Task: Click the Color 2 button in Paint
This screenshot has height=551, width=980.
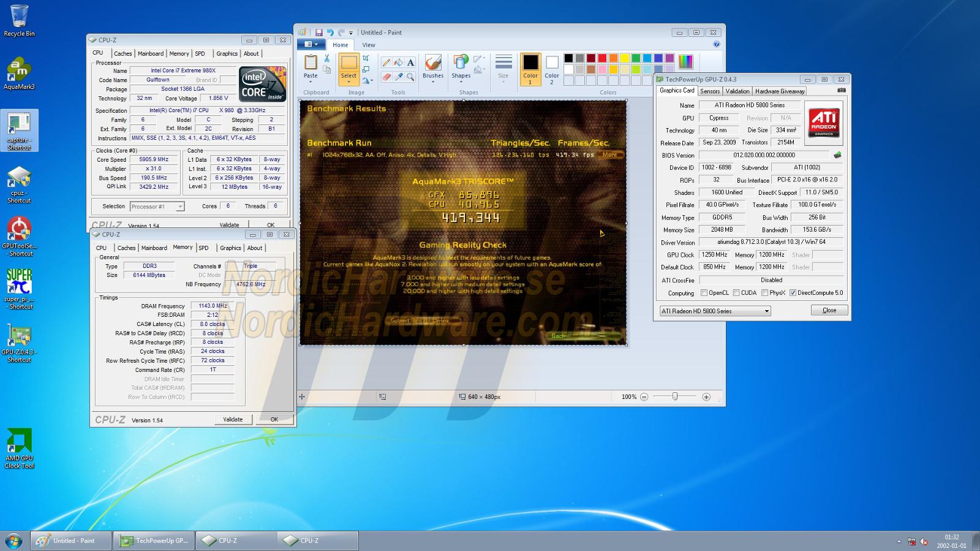Action: [x=552, y=69]
